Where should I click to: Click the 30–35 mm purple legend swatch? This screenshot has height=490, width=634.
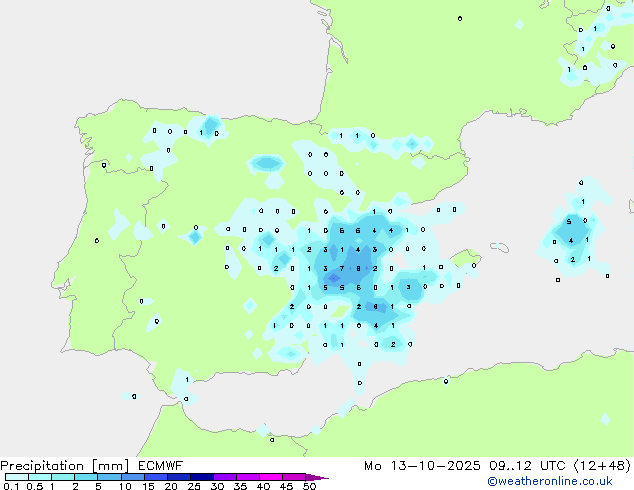click(x=224, y=477)
